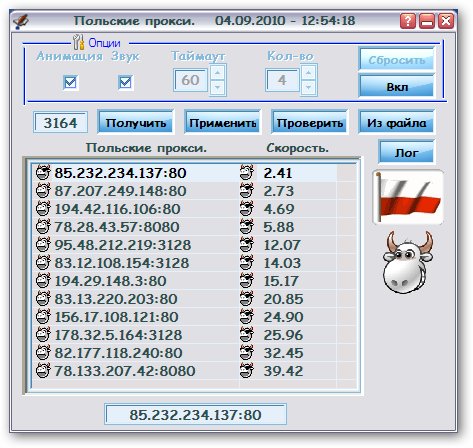Click the white cow mascot image
473x448 pixels.
tap(408, 262)
